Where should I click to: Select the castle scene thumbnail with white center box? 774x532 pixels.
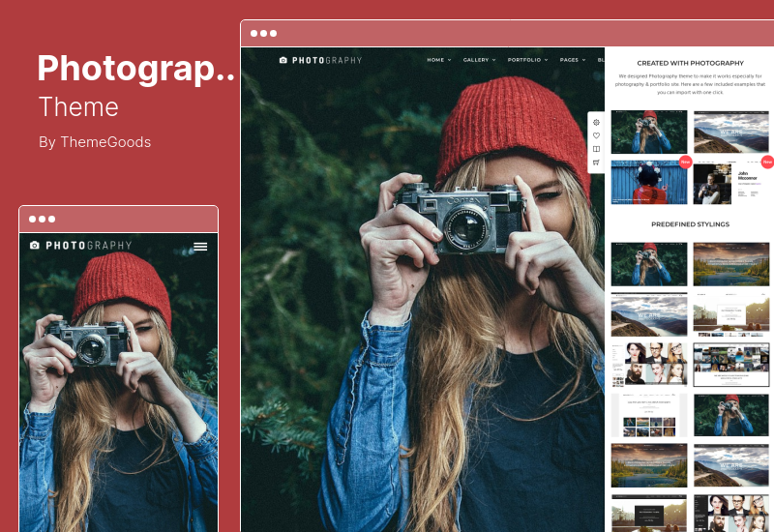(x=731, y=314)
